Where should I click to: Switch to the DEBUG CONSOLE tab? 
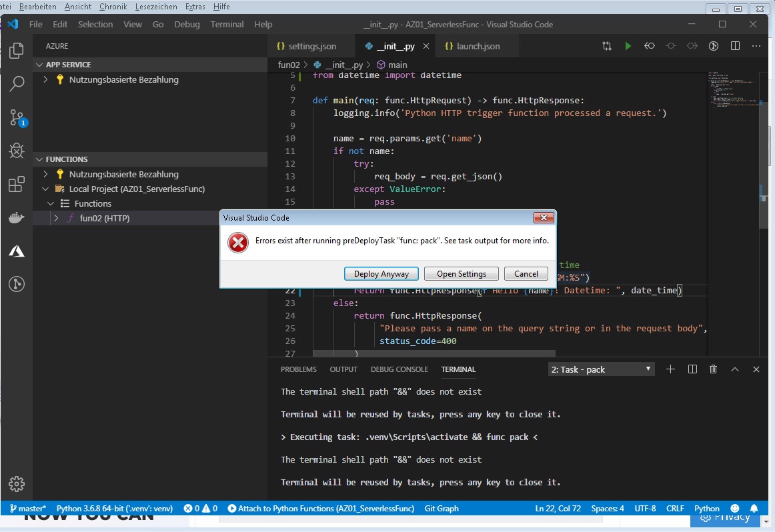[400, 369]
